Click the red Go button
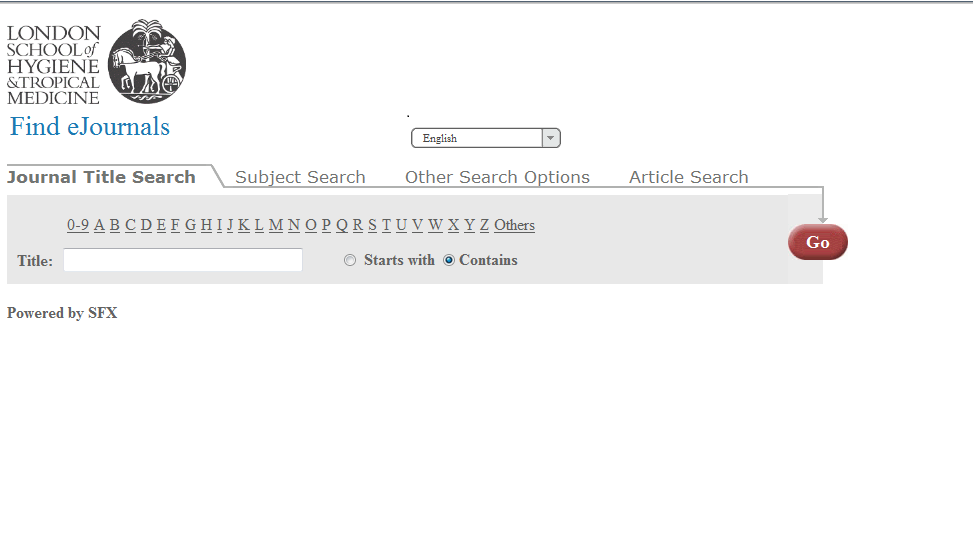 [x=818, y=242]
